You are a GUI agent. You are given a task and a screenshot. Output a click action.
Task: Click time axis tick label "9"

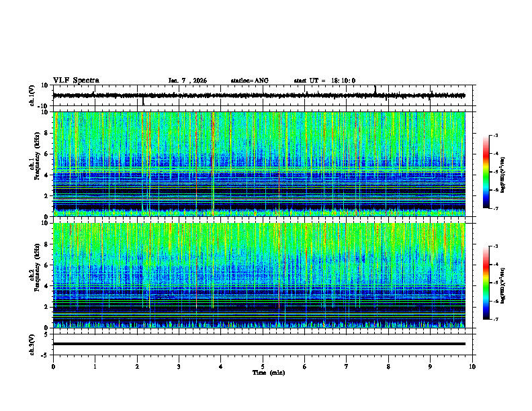pos(430,366)
